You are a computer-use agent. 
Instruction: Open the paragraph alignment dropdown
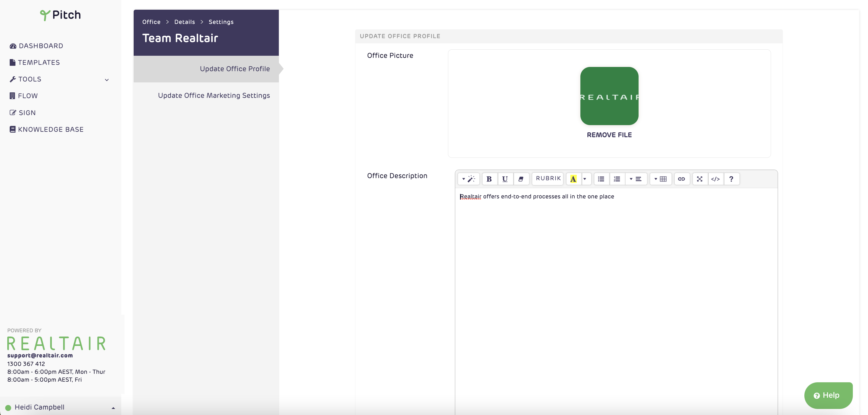(x=636, y=179)
